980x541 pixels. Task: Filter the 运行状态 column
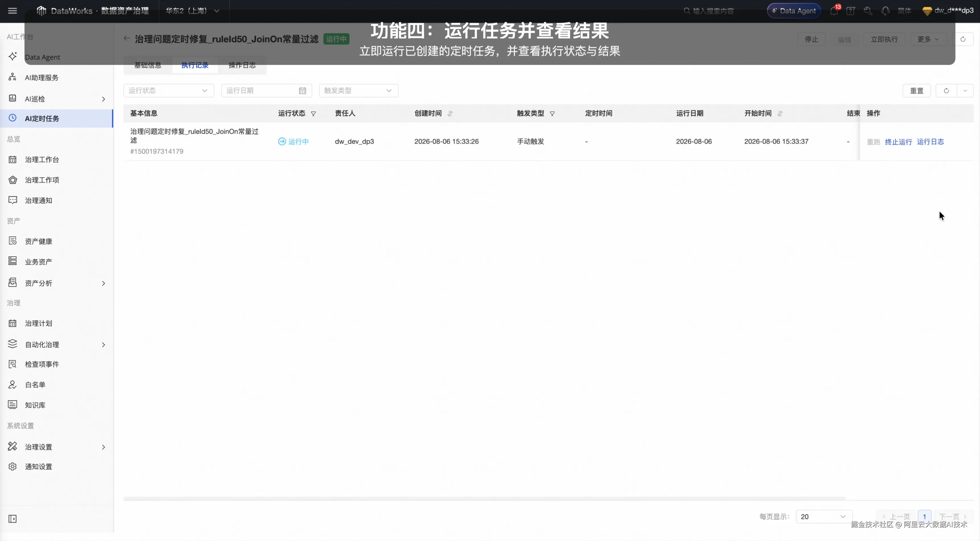click(313, 114)
